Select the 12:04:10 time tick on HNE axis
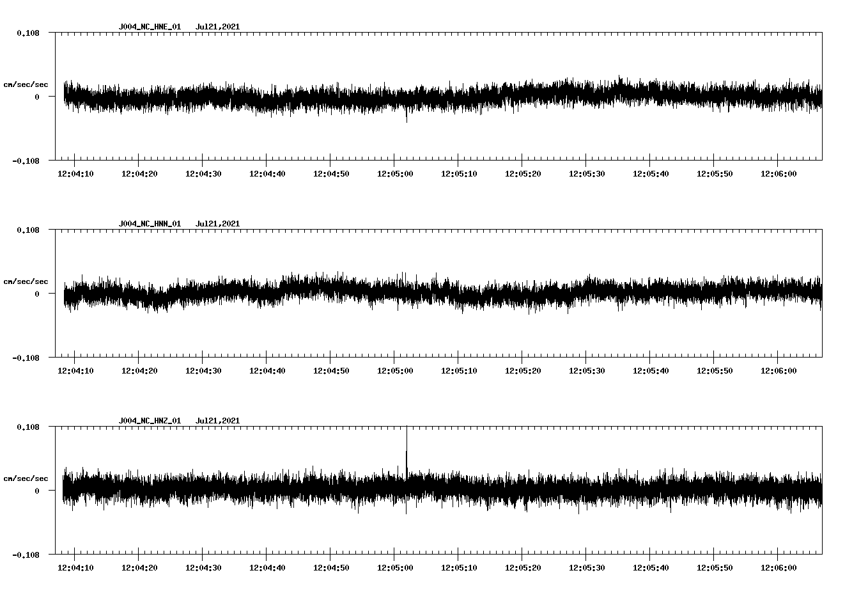 [x=75, y=172]
